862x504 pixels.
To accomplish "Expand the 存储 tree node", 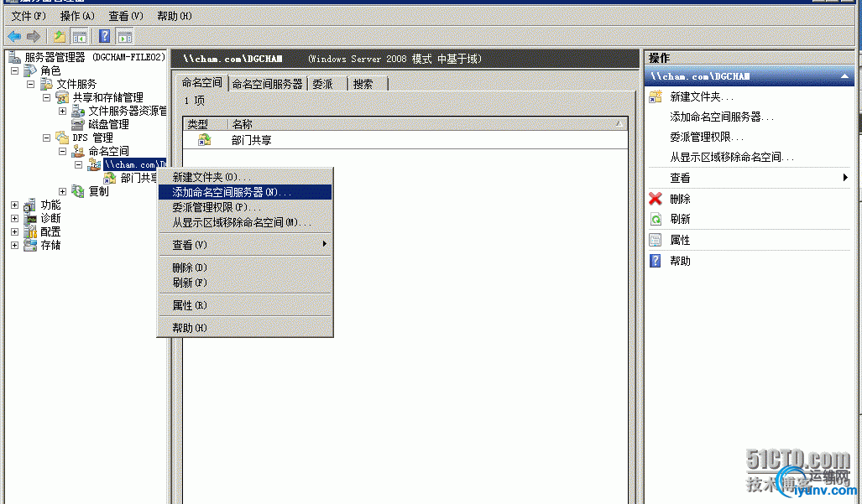I will point(15,246).
